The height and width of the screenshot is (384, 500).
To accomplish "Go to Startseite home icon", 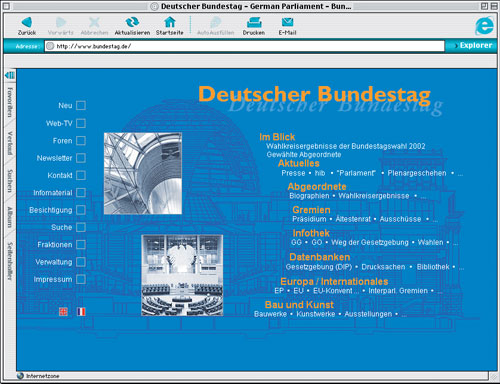I will tap(170, 22).
